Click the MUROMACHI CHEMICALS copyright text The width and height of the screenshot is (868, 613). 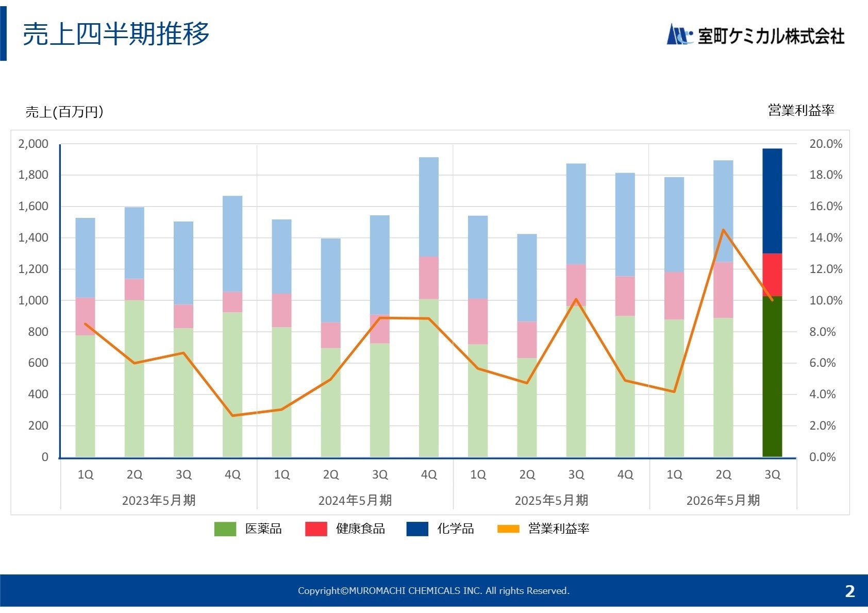(x=434, y=591)
